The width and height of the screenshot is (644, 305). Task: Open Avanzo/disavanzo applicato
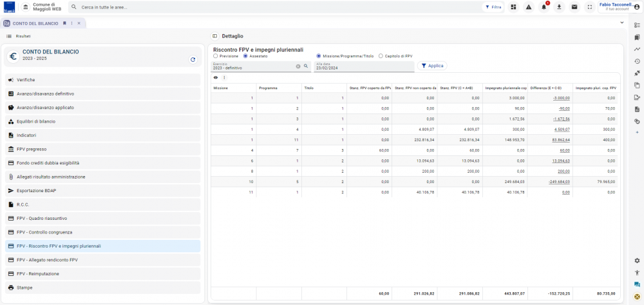point(102,108)
